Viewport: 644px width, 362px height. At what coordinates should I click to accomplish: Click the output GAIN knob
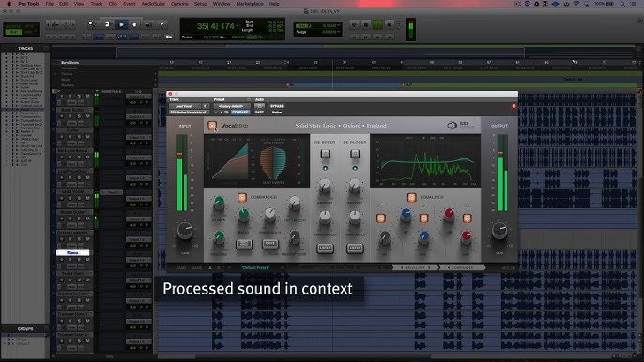499,231
